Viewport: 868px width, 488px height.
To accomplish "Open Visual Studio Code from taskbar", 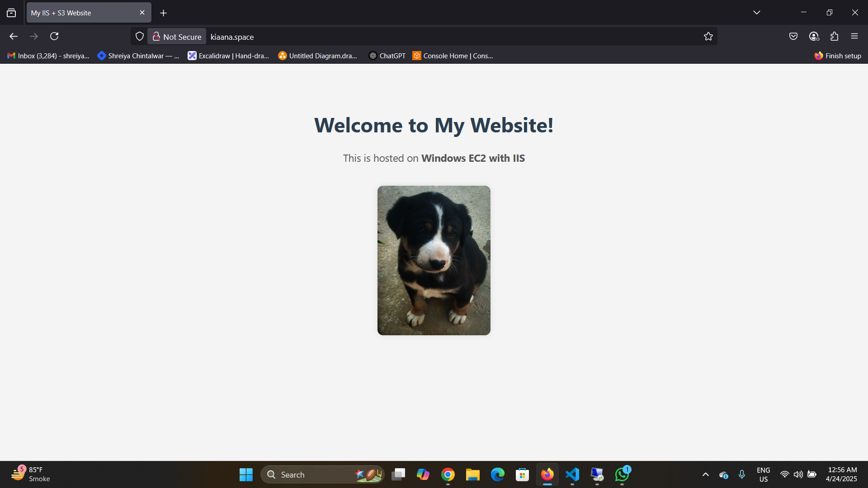I will [572, 474].
